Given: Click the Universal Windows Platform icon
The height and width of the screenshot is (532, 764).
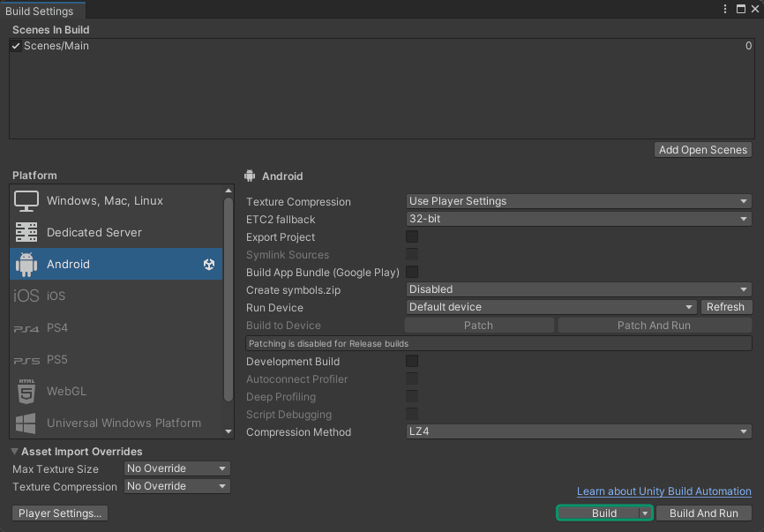Looking at the screenshot, I should coord(26,423).
